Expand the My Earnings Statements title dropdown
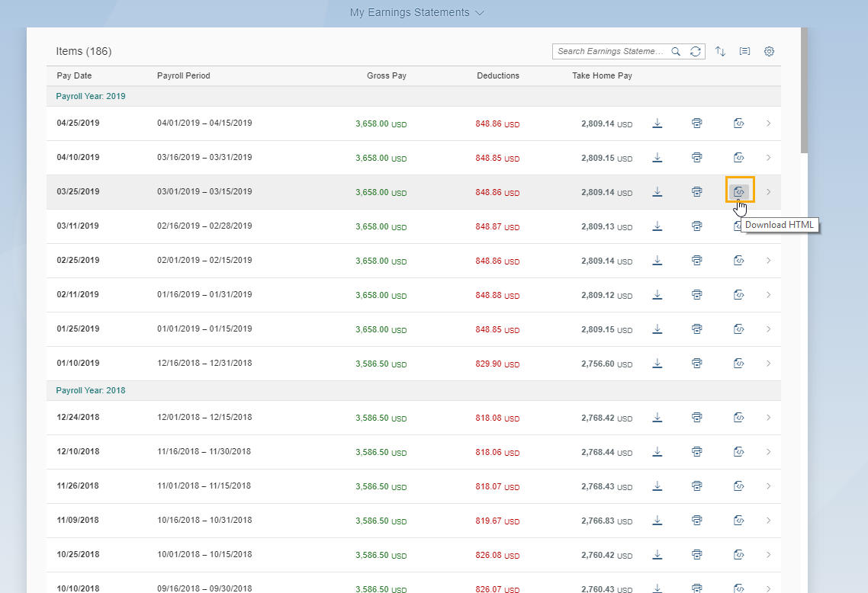Screen dimensions: 868x593 tap(479, 13)
